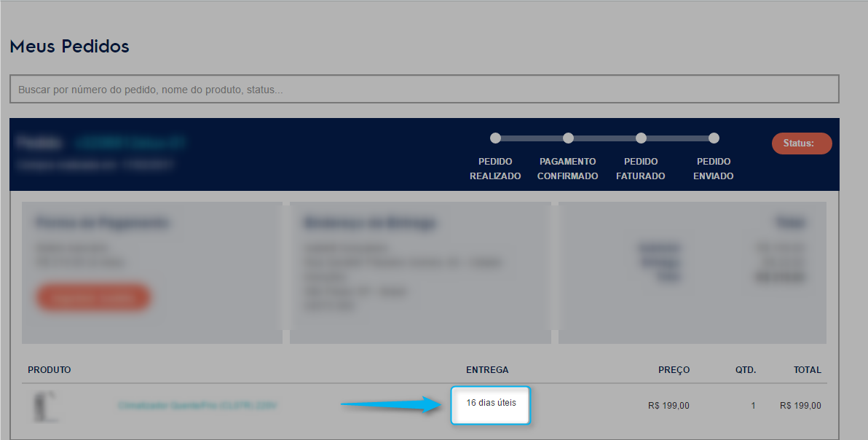Click the Pedido Enviado progress dot
The image size is (868, 440).
point(714,138)
